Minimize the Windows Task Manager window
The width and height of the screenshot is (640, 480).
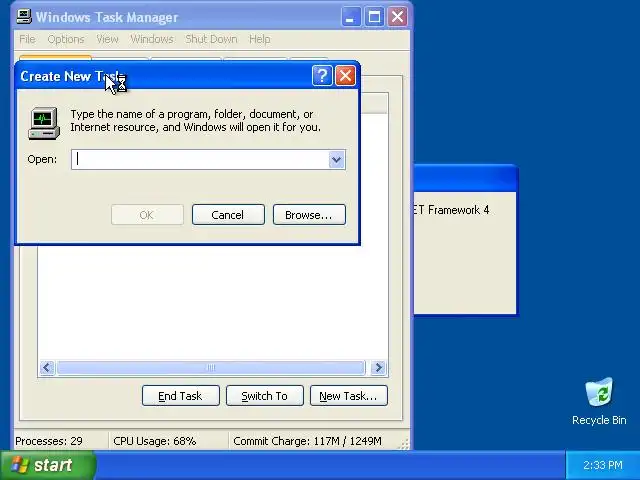tap(351, 17)
